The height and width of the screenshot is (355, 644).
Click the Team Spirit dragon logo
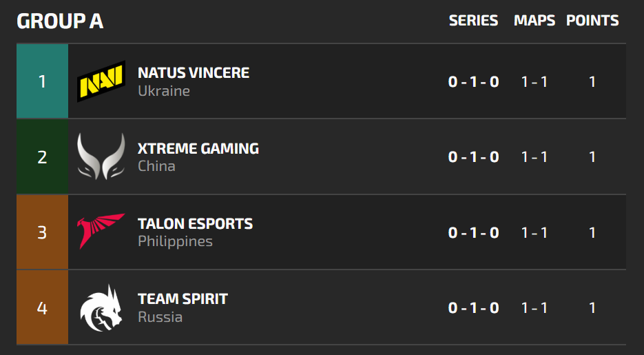tap(101, 307)
